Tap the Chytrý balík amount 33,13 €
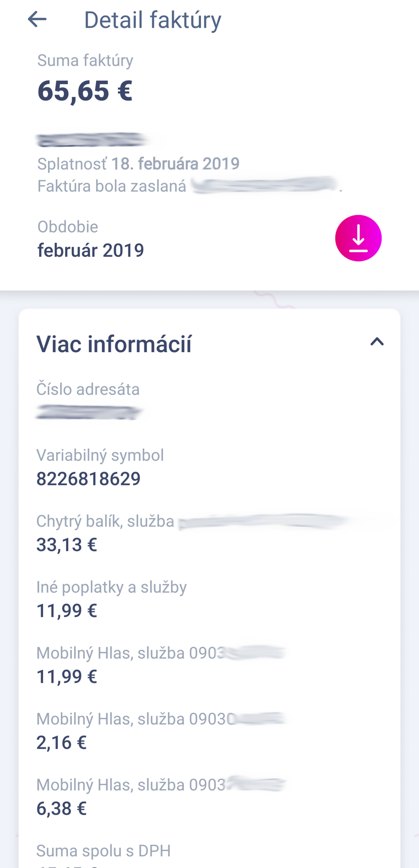This screenshot has width=419, height=868. coord(66,545)
